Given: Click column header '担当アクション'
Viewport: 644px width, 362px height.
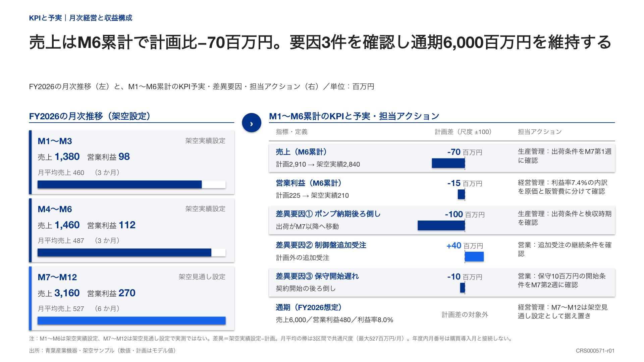Looking at the screenshot, I should click(540, 132).
